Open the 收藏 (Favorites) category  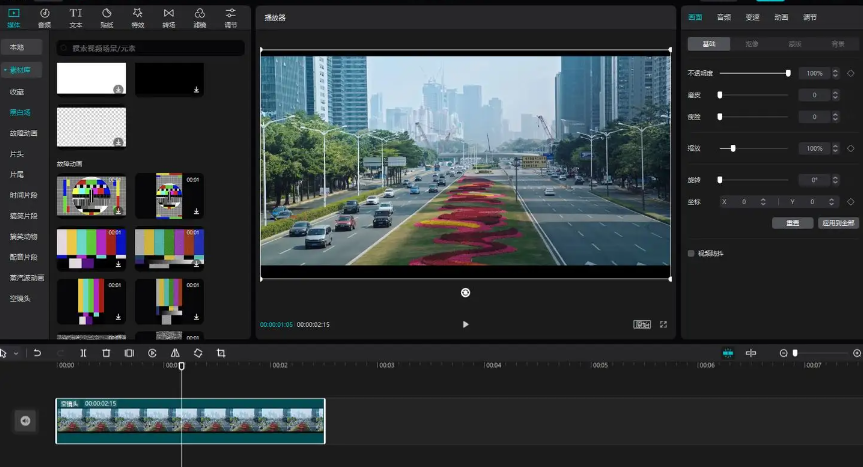pos(17,92)
